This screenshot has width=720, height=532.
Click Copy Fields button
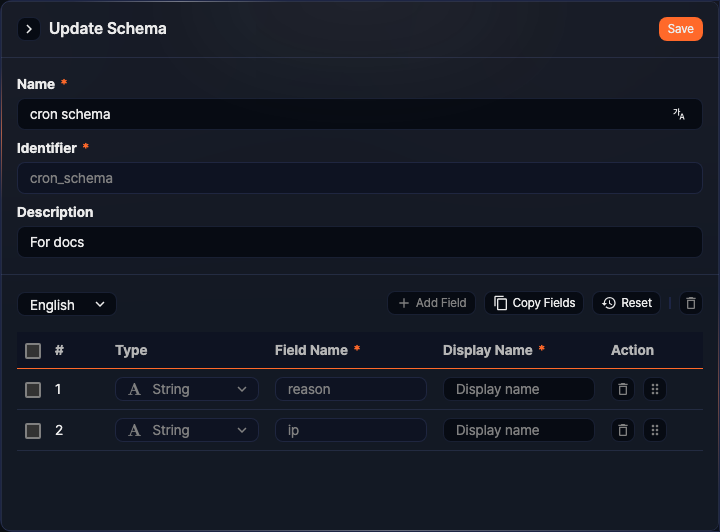coord(534,303)
